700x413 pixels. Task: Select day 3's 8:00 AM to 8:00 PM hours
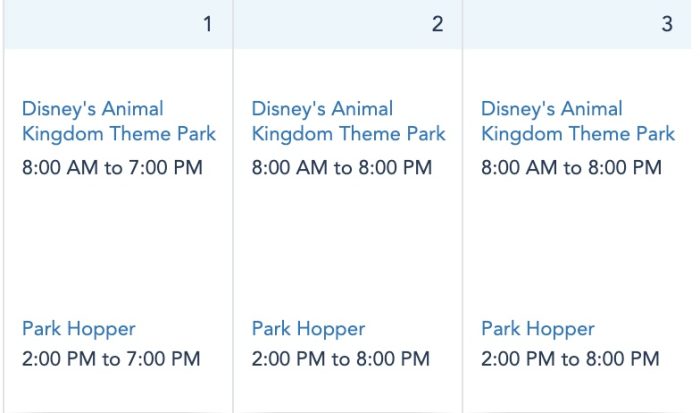pyautogui.click(x=571, y=167)
